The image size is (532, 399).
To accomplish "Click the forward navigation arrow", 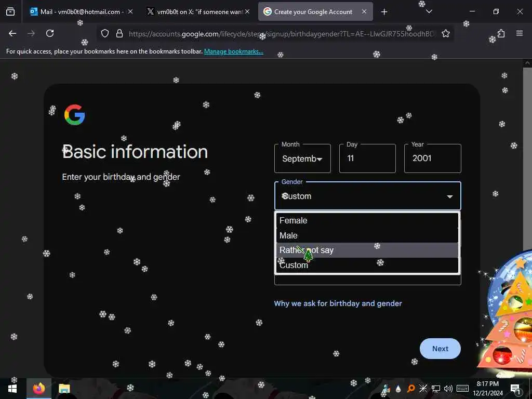I will 31,33.
